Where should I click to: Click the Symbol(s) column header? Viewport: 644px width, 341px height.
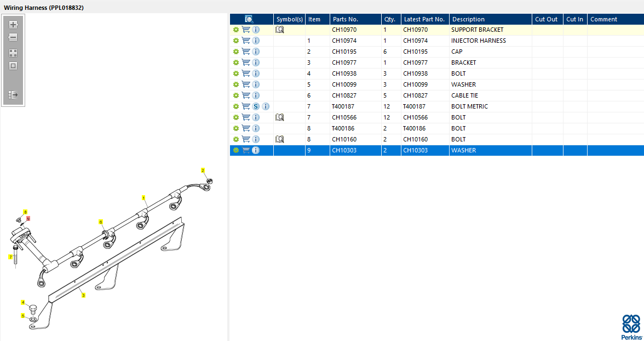[290, 19]
